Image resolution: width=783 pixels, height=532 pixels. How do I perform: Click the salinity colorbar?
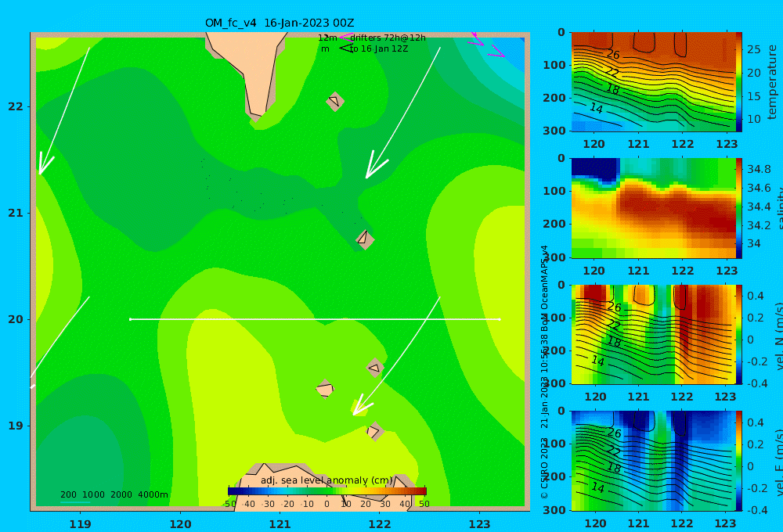point(739,208)
